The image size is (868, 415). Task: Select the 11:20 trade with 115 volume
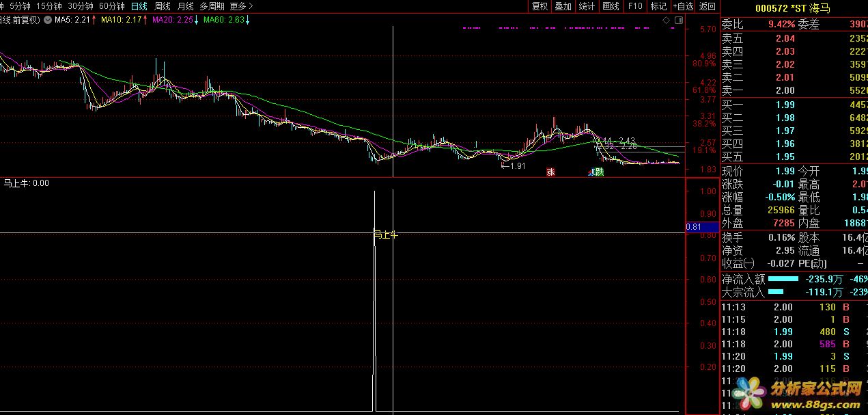click(794, 369)
